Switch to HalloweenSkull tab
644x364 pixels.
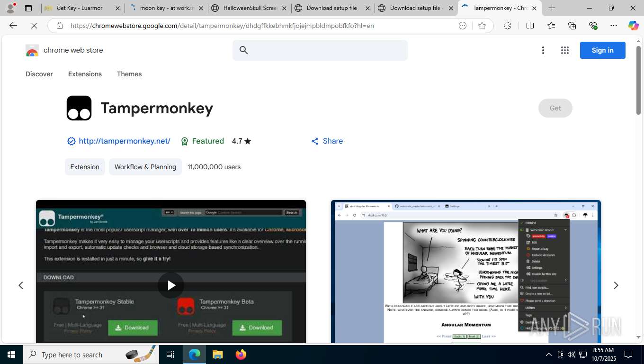pos(250,8)
